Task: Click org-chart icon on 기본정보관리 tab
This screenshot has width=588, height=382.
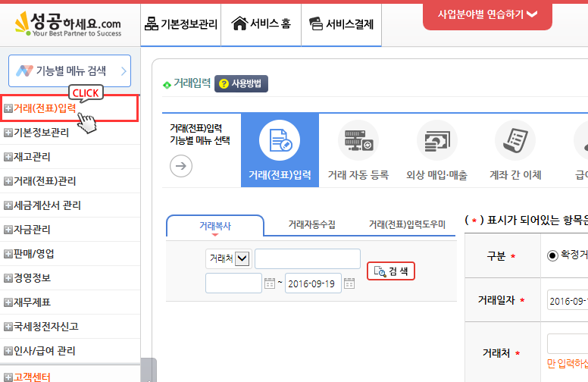Action: (x=152, y=23)
